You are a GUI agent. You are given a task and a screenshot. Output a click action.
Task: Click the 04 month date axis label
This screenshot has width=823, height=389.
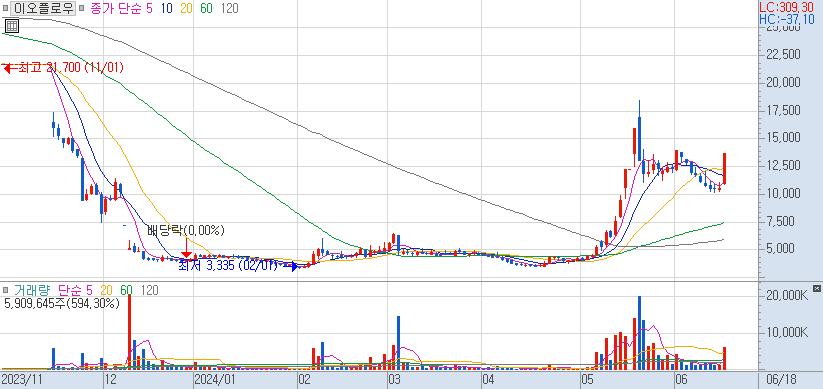[489, 379]
